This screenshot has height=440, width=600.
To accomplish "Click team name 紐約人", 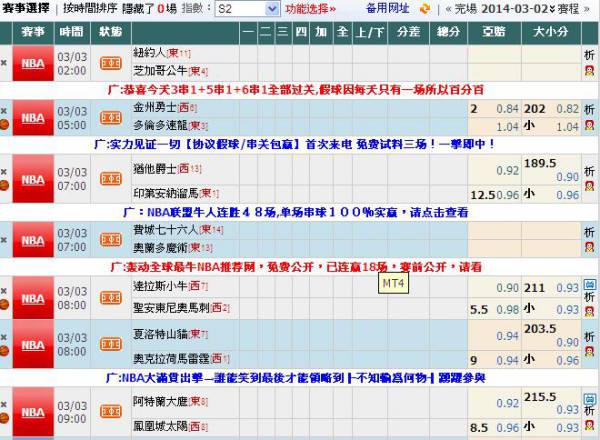I will pyautogui.click(x=150, y=53).
